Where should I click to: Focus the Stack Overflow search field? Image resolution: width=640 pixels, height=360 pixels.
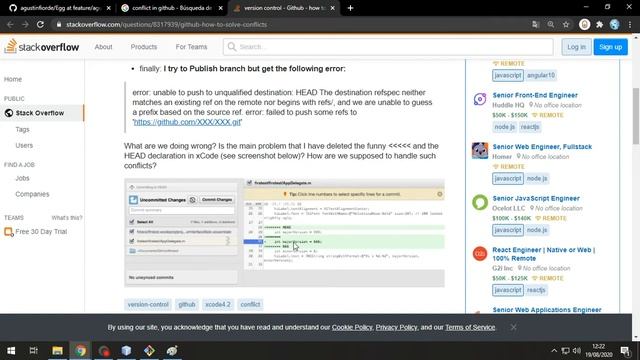pyautogui.click(x=388, y=47)
